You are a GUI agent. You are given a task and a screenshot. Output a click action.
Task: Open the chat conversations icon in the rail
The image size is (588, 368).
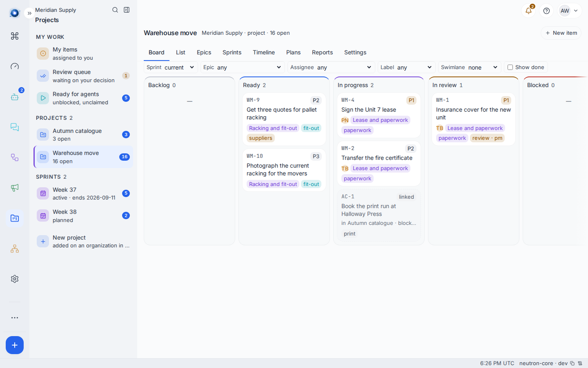tap(15, 127)
